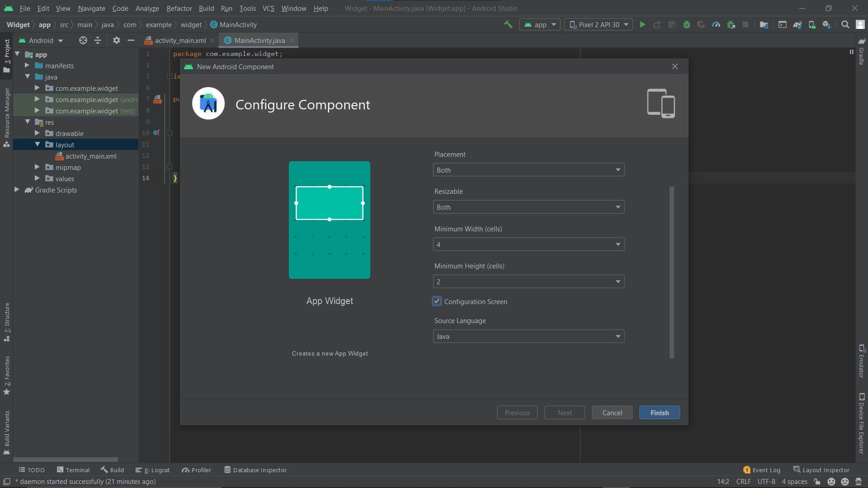
Task: Switch to MainActivity.java editor tab
Action: pos(259,40)
